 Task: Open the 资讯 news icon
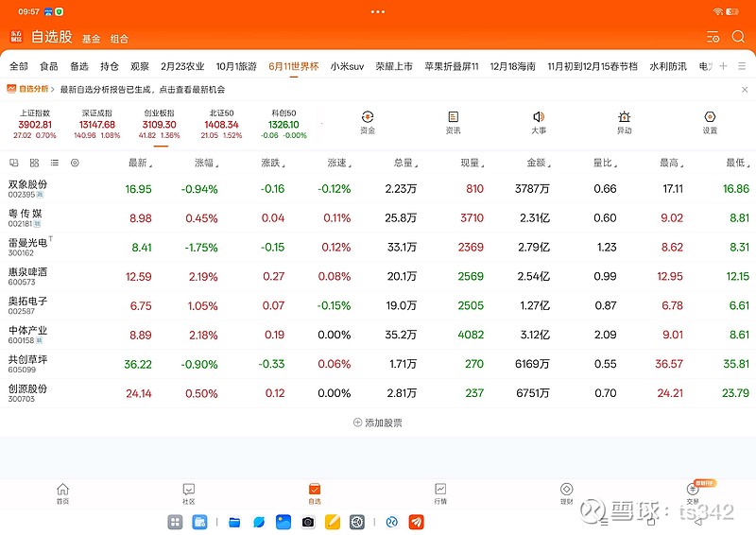tap(453, 123)
